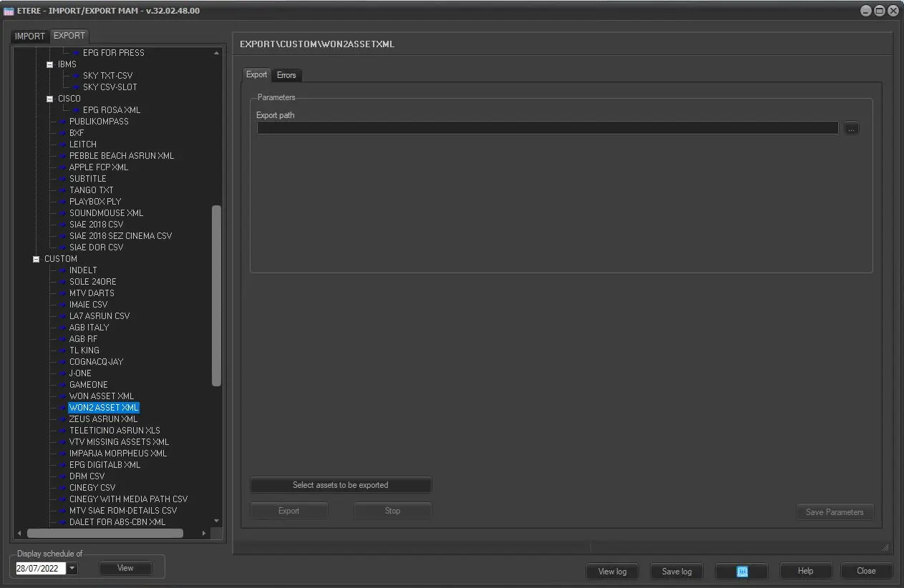
Task: Select ZEUS ASRUN XML in the tree
Action: 103,419
